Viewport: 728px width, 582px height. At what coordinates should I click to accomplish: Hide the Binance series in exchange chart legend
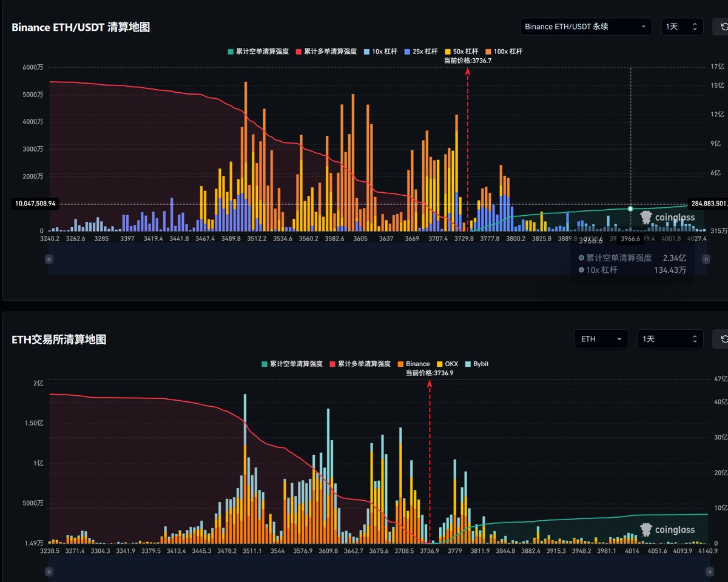[x=413, y=364]
